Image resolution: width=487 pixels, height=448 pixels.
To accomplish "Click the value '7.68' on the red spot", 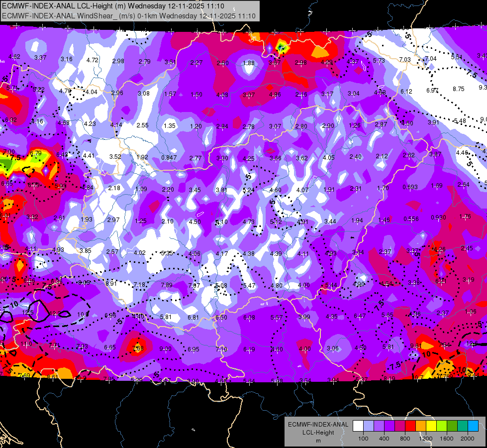I will (x=138, y=348).
